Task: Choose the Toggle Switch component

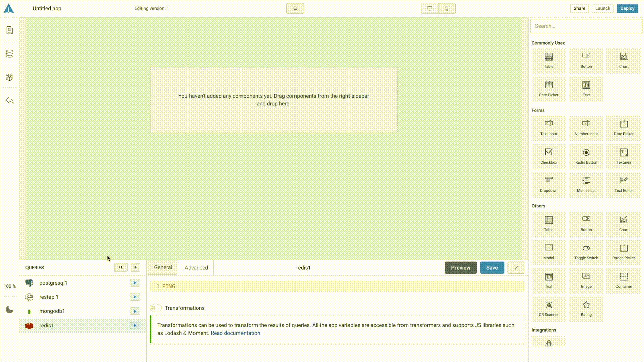Action: [x=586, y=252]
